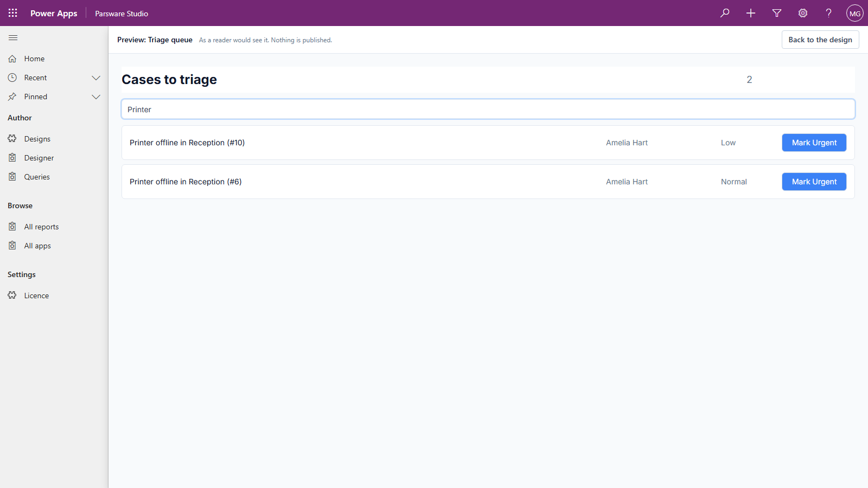Viewport: 868px width, 488px height.
Task: Open settings gear in top bar
Action: coord(803,13)
